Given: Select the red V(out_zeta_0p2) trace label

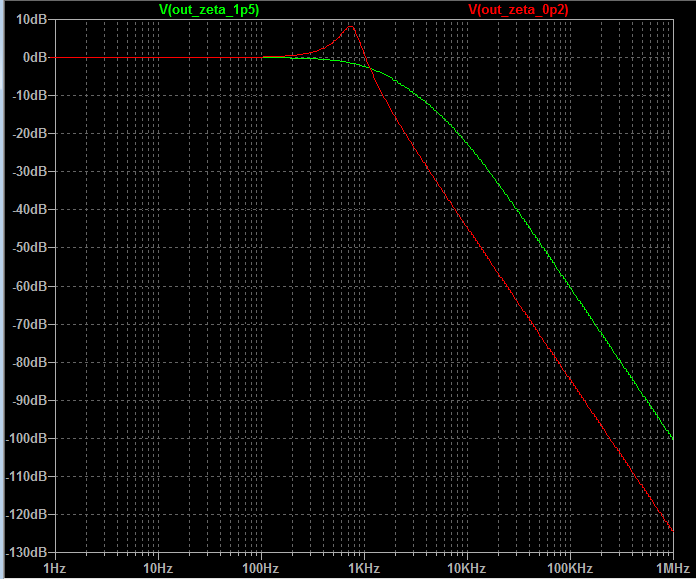Looking at the screenshot, I should (x=518, y=10).
